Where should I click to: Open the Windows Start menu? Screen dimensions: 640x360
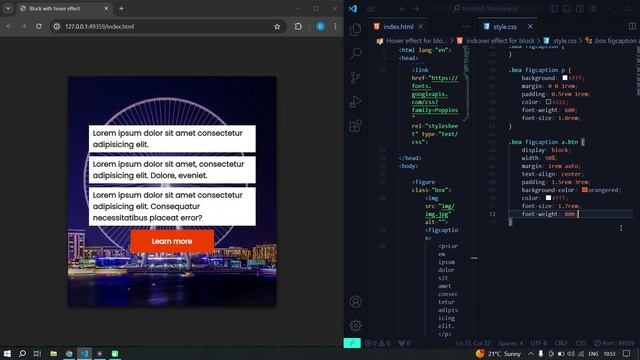(7, 354)
